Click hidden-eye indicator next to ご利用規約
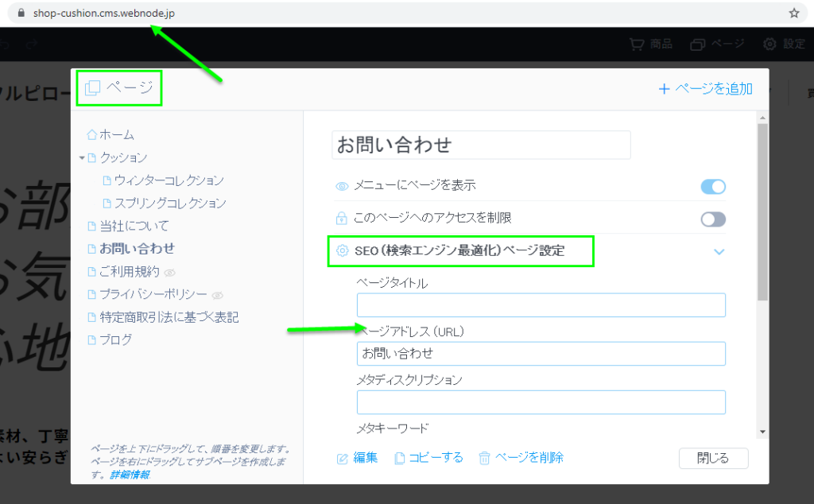 pyautogui.click(x=170, y=273)
